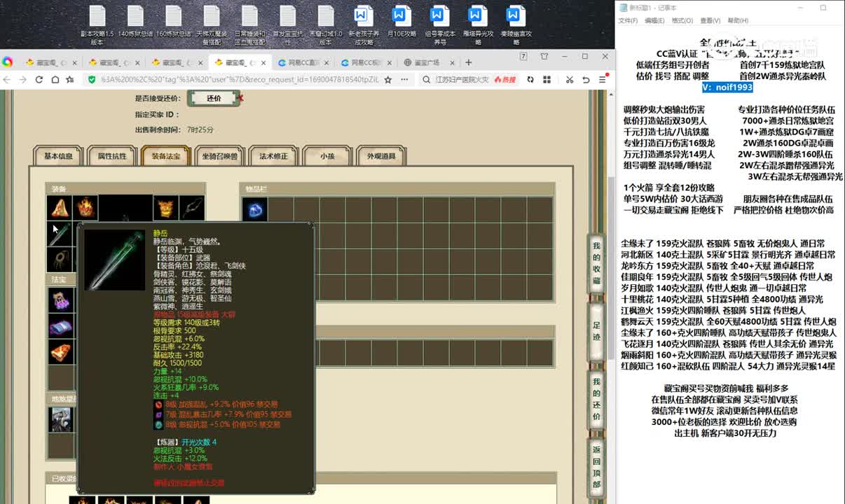Viewport: 845px width, 504px height.
Task: Click 返回顶部 side button
Action: click(x=596, y=467)
